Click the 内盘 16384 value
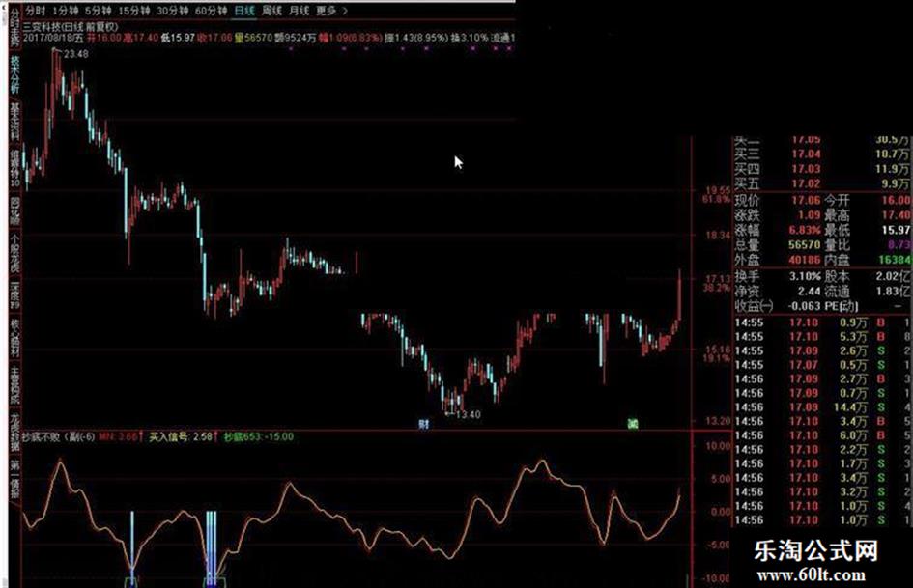This screenshot has height=588, width=913. coord(894,260)
